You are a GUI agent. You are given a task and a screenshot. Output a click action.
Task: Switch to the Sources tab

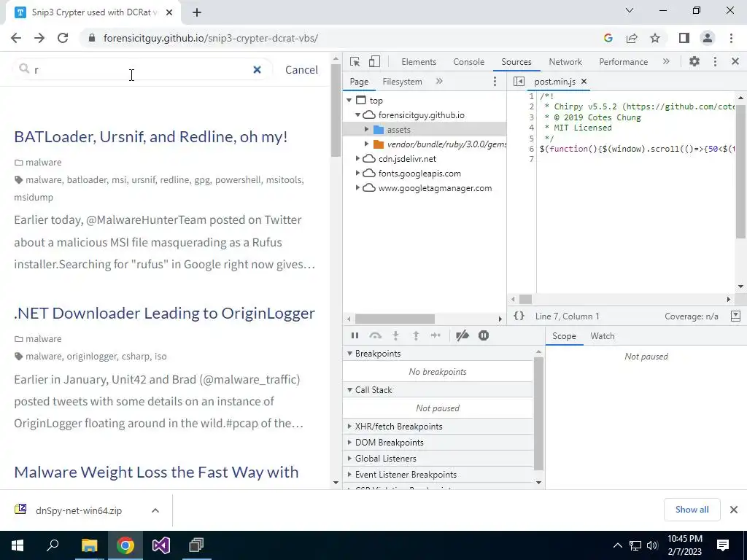[516, 62]
